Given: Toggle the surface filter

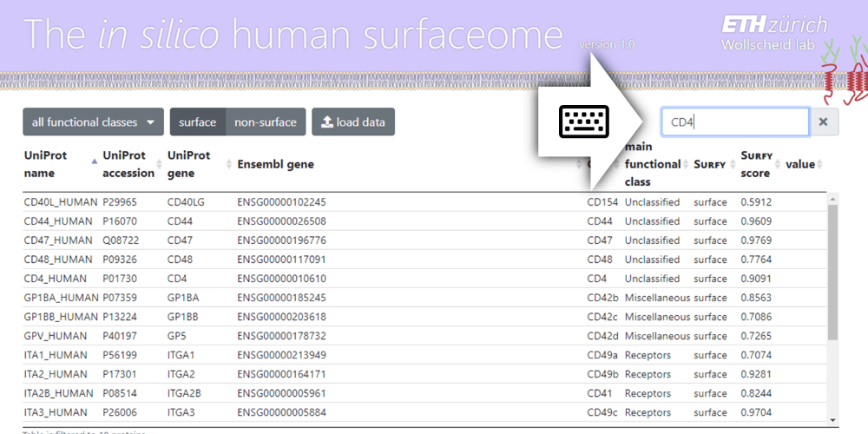Looking at the screenshot, I should click(198, 122).
